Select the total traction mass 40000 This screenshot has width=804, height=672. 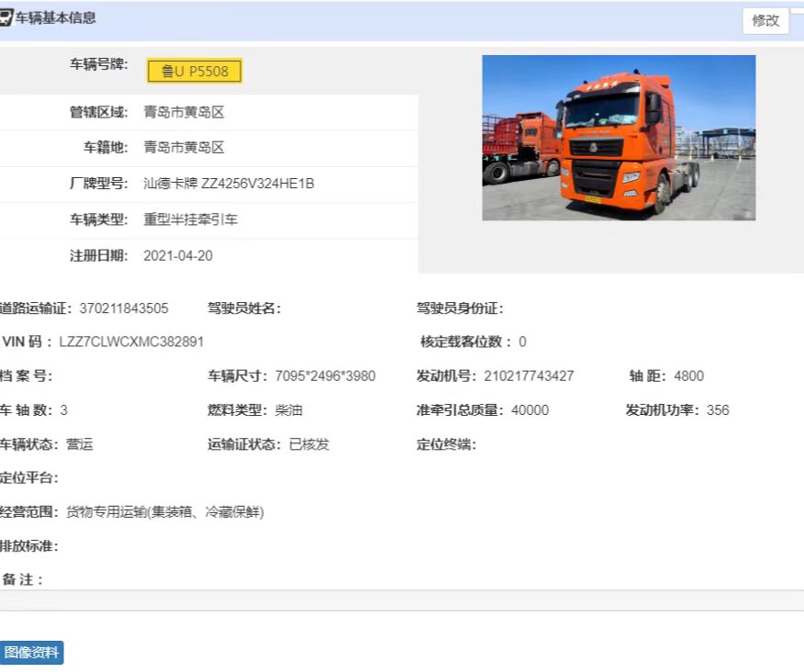pyautogui.click(x=530, y=410)
